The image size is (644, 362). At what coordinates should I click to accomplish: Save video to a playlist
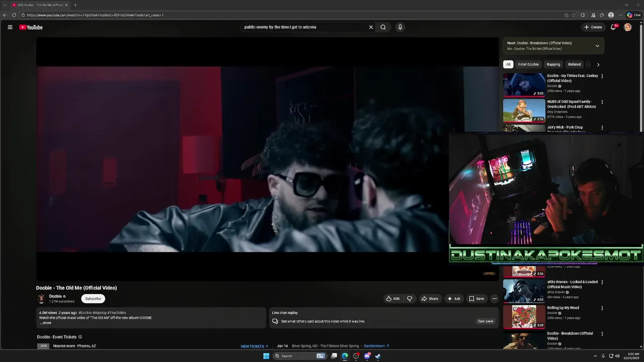[476, 299]
